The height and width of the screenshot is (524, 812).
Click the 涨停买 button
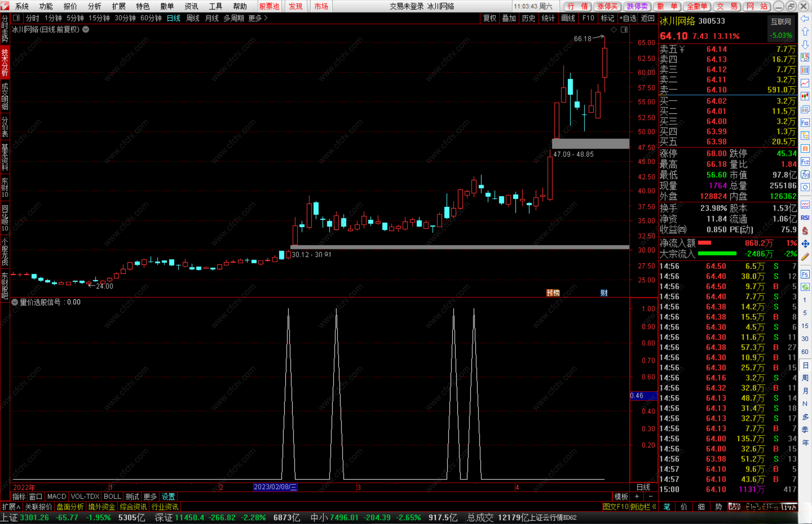607,6
